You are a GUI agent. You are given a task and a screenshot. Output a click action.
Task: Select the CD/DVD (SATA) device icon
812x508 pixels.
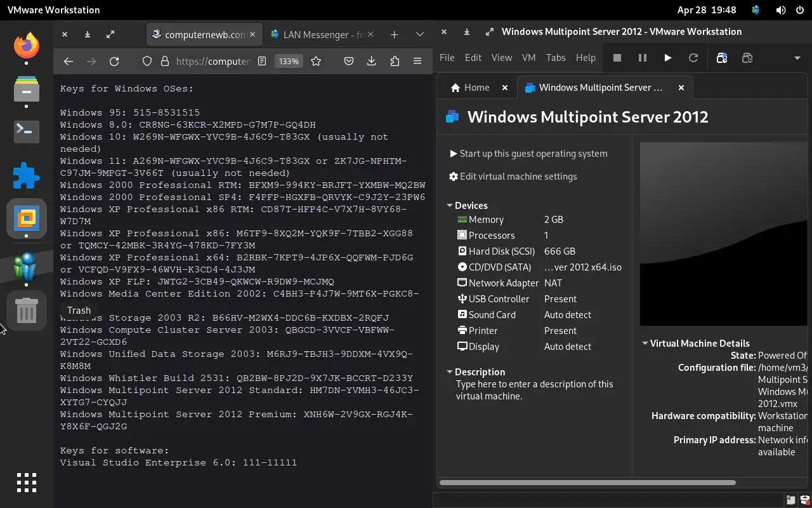tap(462, 267)
